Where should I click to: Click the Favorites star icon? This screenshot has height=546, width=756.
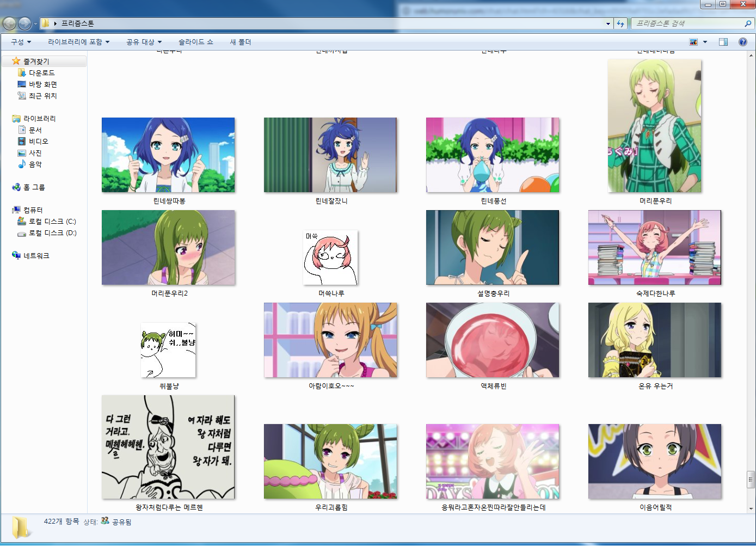[16, 61]
